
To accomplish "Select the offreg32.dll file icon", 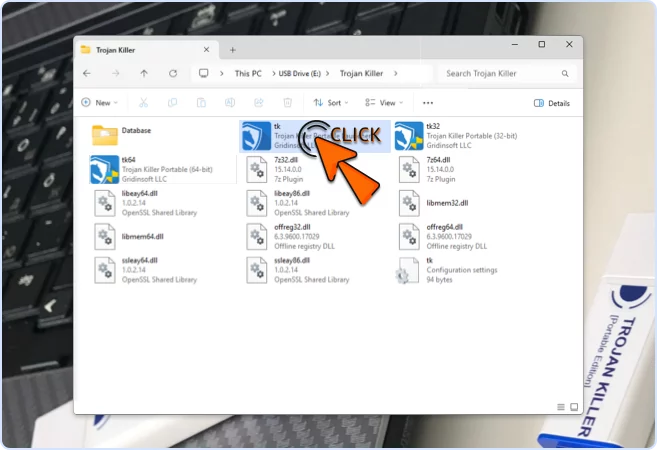I will click(257, 236).
